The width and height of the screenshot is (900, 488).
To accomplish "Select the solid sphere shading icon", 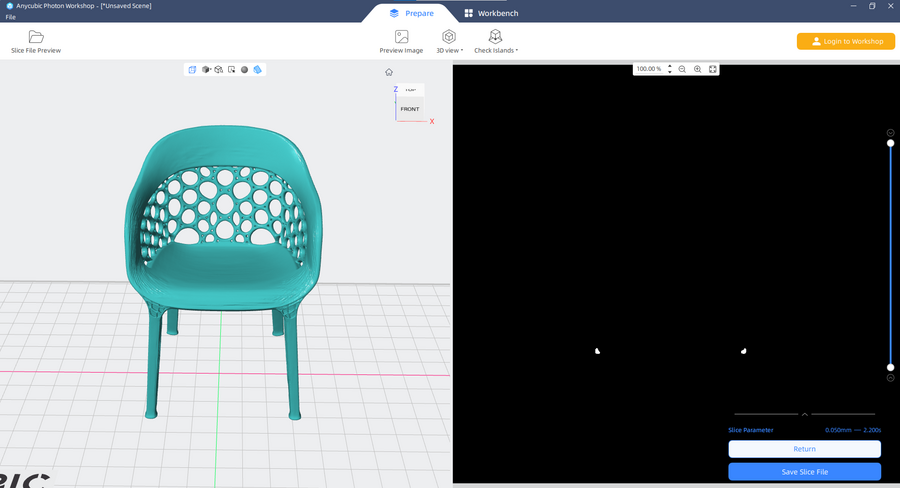I will click(x=244, y=70).
